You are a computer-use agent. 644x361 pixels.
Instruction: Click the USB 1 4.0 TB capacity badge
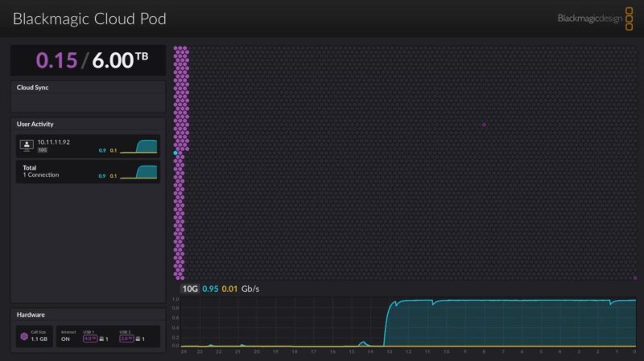tap(90, 338)
